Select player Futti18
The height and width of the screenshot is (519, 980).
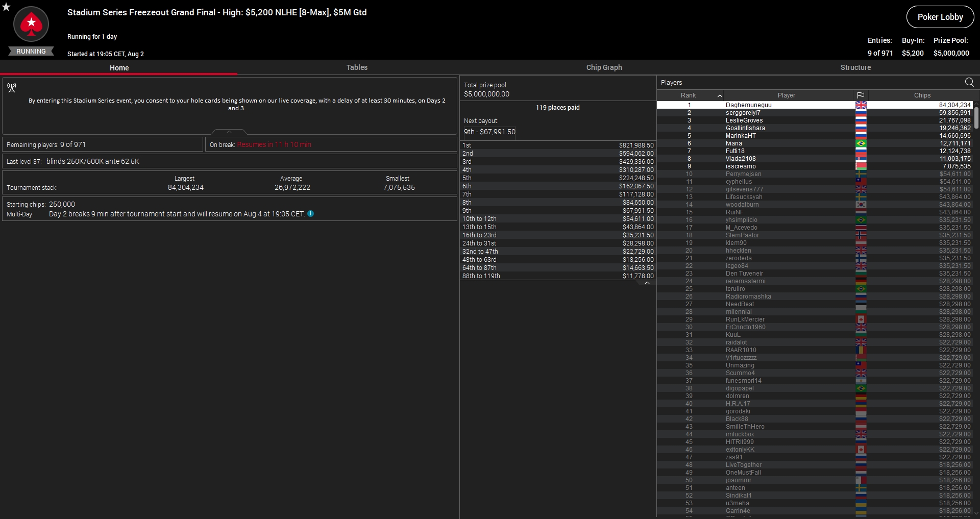[x=815, y=151]
